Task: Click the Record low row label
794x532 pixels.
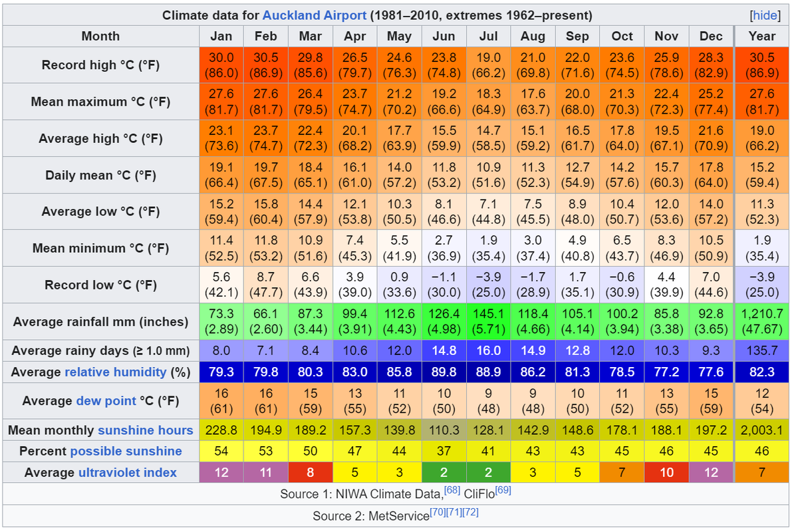Action: 101,285
